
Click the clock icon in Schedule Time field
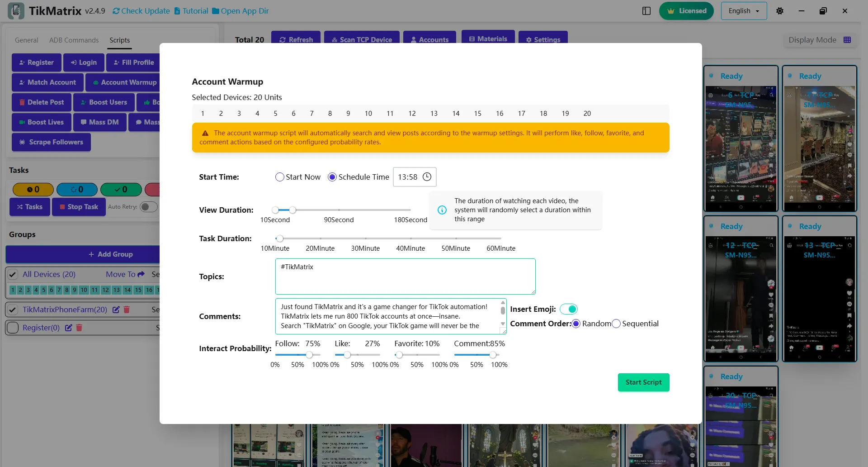click(x=427, y=177)
